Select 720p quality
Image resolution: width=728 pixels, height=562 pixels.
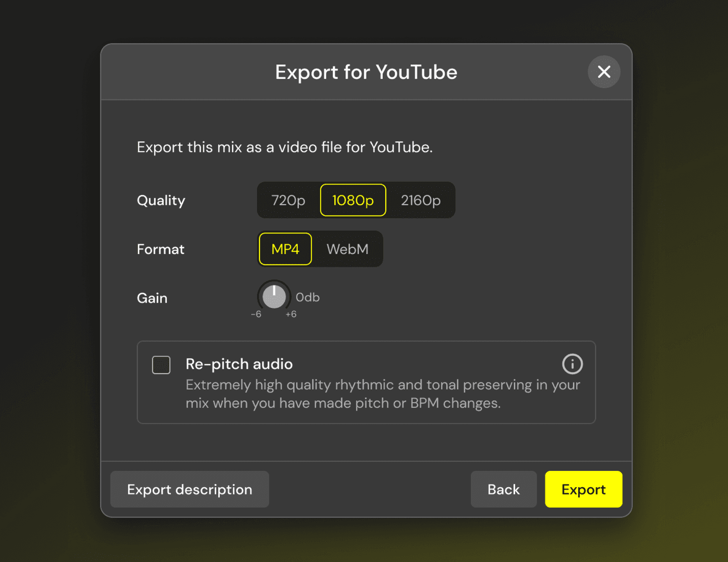click(x=288, y=200)
